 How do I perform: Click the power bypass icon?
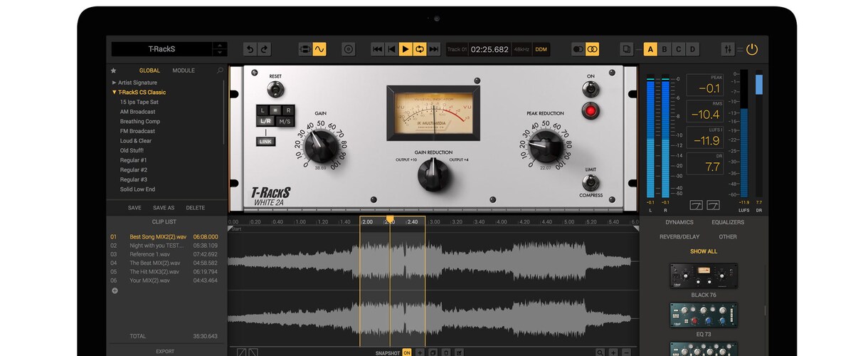(752, 49)
